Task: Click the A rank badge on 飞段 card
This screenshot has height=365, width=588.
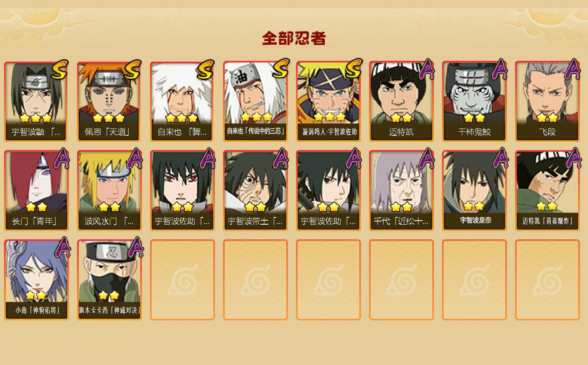Action: (x=573, y=69)
